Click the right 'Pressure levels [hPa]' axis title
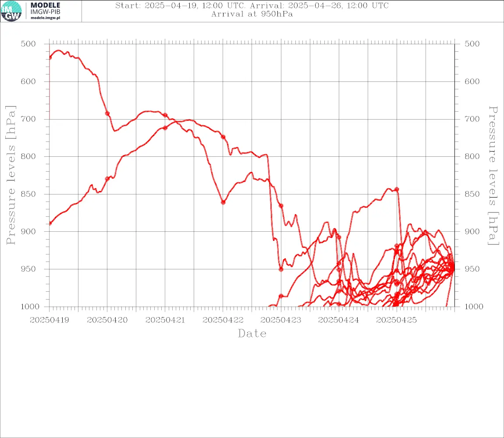 493,176
